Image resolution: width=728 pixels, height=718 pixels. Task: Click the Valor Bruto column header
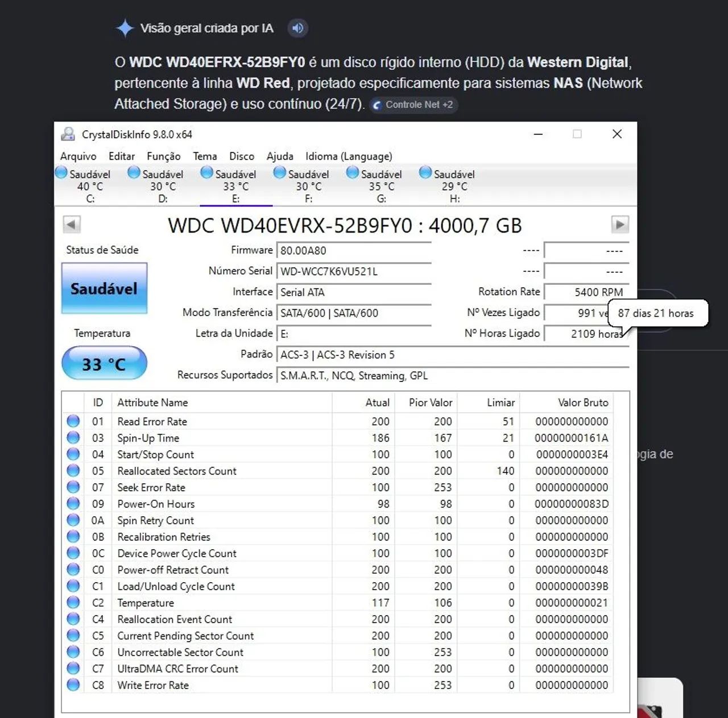point(567,402)
